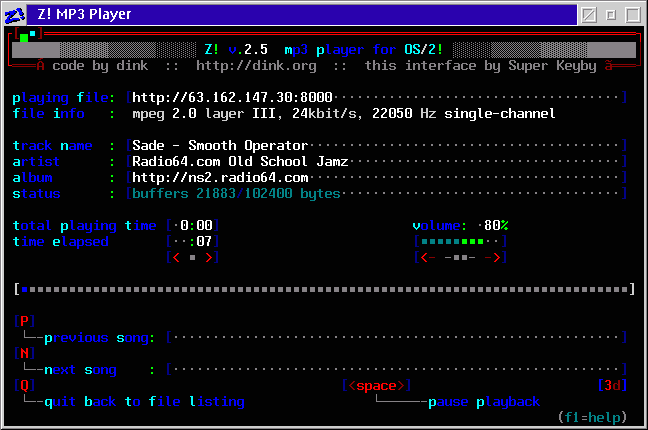Click the green block in the top-left border
This screenshot has width=648, height=430.
point(24,38)
